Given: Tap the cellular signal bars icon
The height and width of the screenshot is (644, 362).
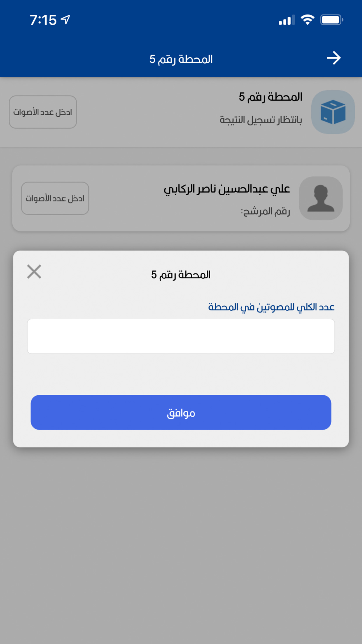Looking at the screenshot, I should point(286,20).
